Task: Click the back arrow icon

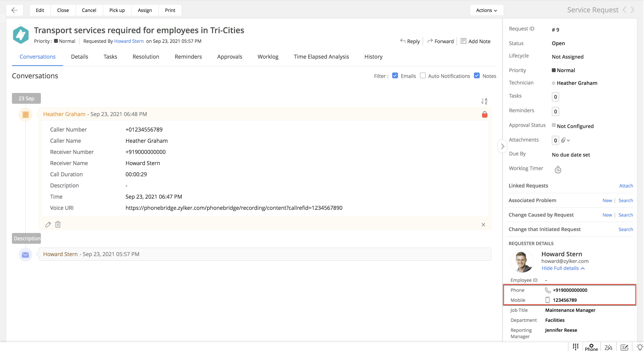Action: 14,10
